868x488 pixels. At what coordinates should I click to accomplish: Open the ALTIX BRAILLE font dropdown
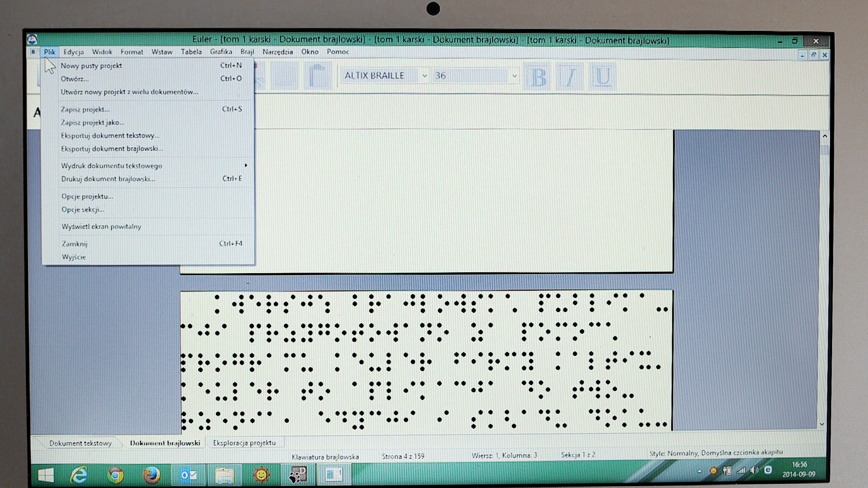[x=424, y=76]
